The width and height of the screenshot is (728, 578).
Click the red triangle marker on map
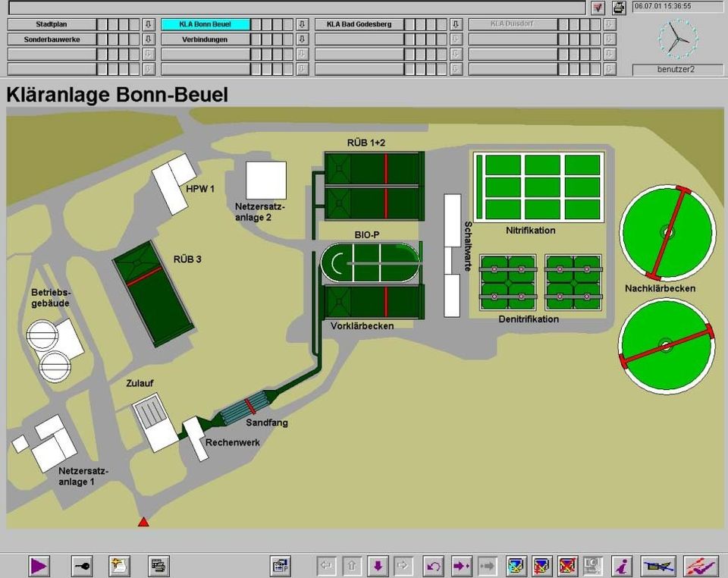tap(143, 522)
